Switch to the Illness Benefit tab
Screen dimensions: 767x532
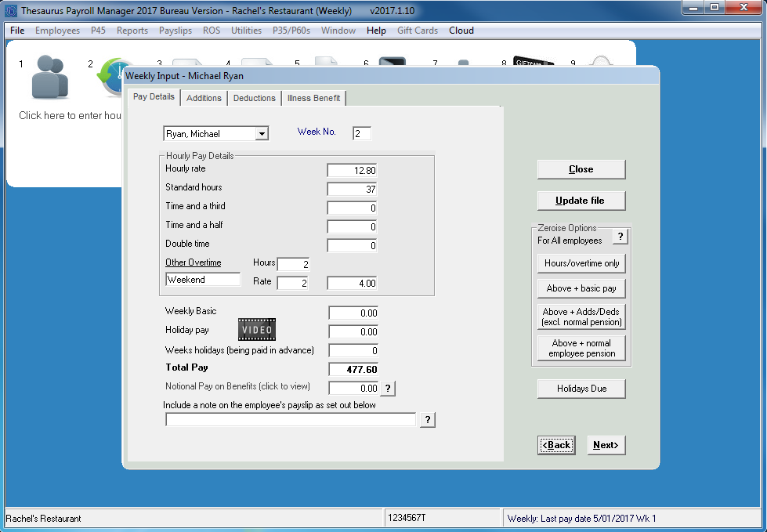click(313, 98)
